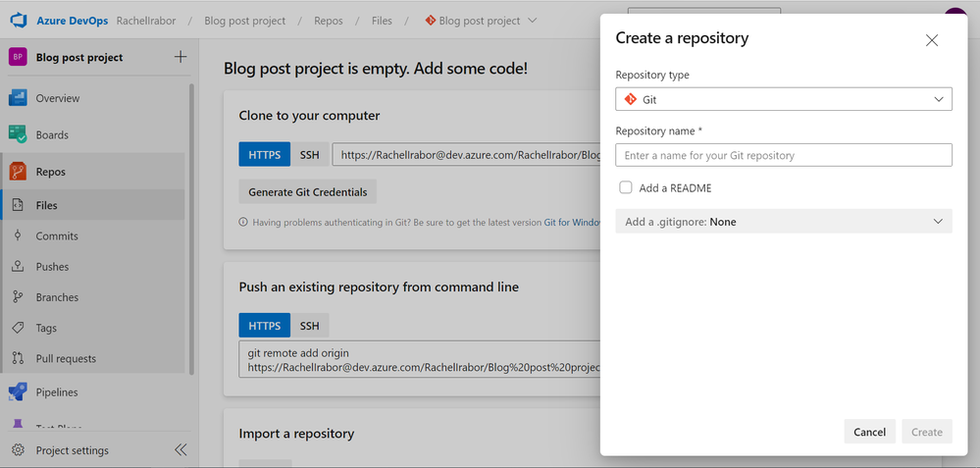
Task: Click the Azure DevOps logo icon
Action: (18, 20)
